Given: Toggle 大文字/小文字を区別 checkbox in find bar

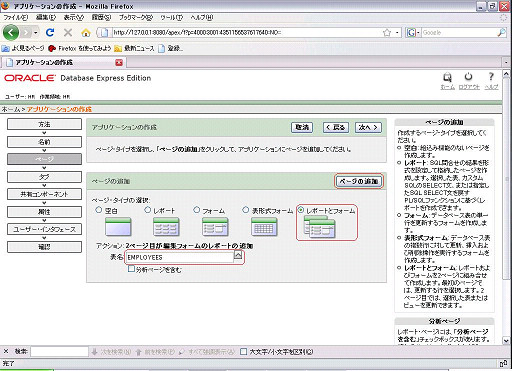Looking at the screenshot, I should (x=244, y=351).
